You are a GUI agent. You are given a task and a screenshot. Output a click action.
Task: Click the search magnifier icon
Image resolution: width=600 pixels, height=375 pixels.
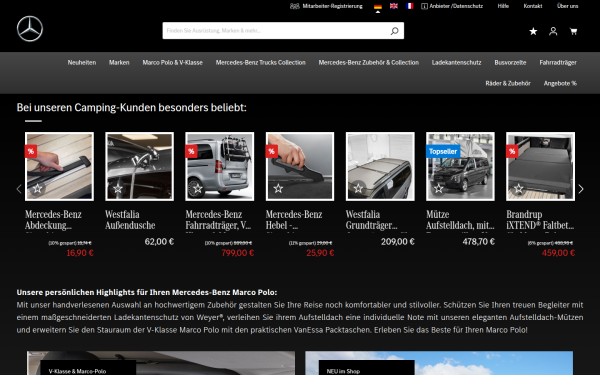click(394, 31)
